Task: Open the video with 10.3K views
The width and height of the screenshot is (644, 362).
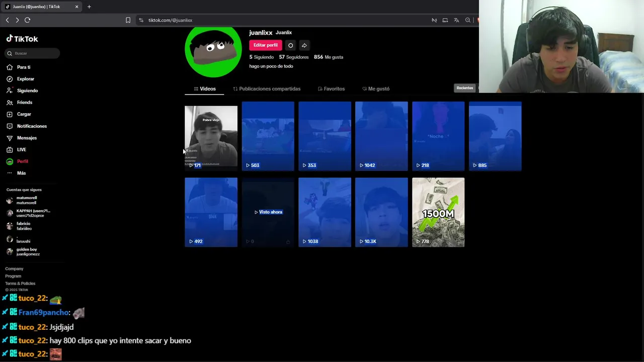Action: 381,212
